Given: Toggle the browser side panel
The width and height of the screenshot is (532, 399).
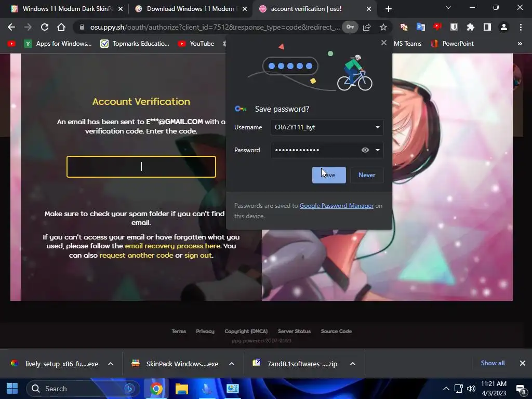Looking at the screenshot, I should [x=487, y=27].
